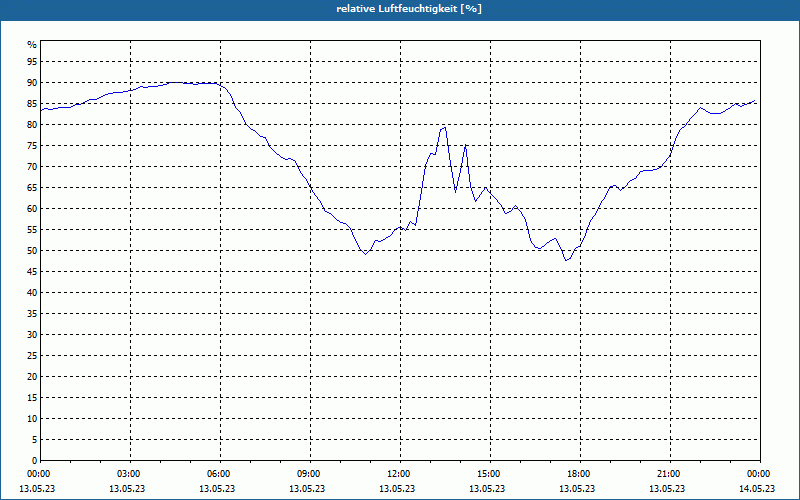The image size is (800, 500).
Task: Click the 0 label at the y-axis origin
Action: point(35,461)
